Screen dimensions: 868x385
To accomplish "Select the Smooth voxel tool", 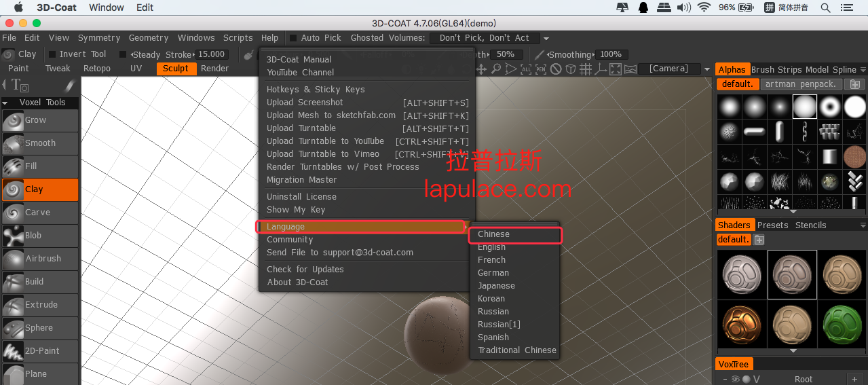I will (x=39, y=143).
